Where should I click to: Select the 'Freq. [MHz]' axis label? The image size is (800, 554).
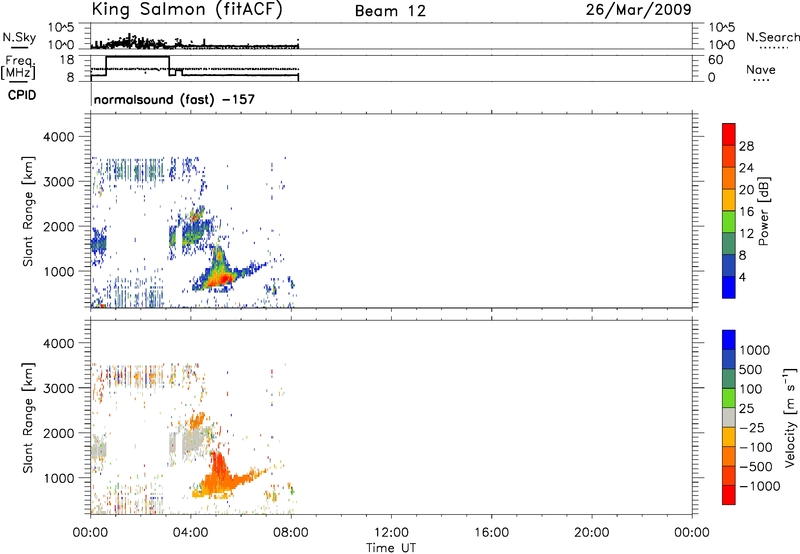point(18,67)
